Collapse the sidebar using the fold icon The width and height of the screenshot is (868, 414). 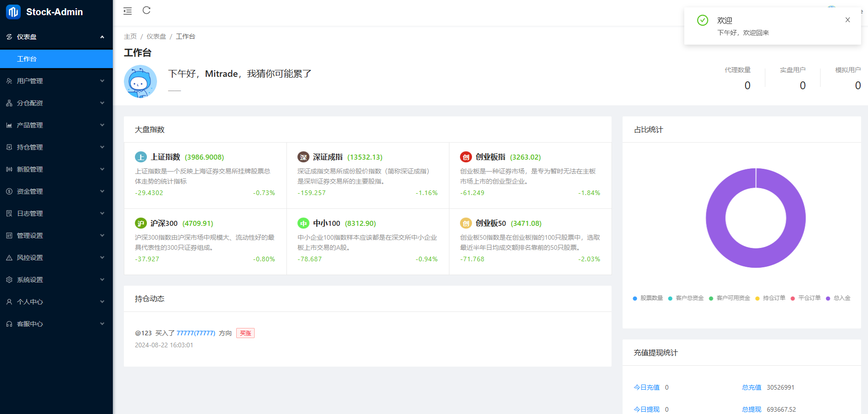click(127, 10)
